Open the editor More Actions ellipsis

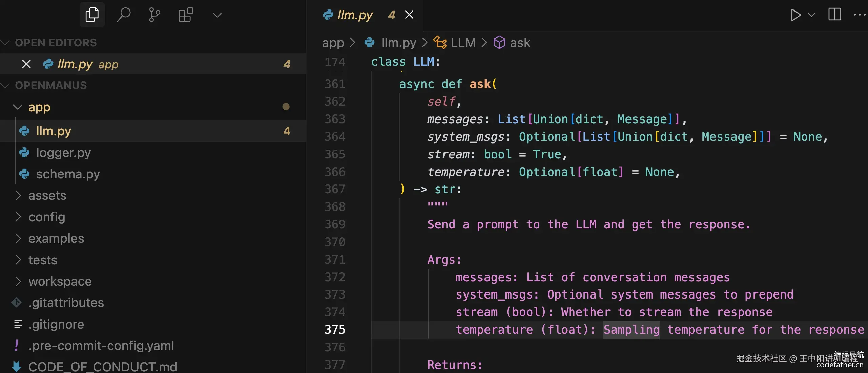click(860, 15)
